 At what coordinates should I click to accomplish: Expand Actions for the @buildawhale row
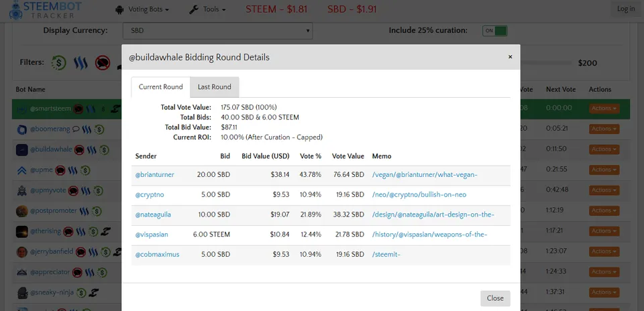(604, 149)
